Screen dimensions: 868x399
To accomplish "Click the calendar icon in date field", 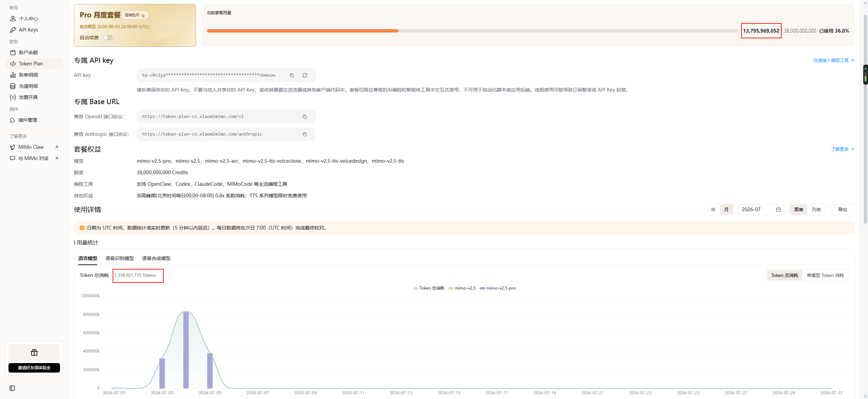I will pyautogui.click(x=778, y=210).
